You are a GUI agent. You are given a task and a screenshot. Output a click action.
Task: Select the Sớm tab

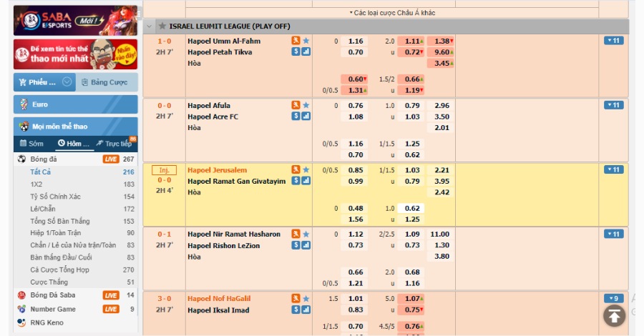[32, 143]
